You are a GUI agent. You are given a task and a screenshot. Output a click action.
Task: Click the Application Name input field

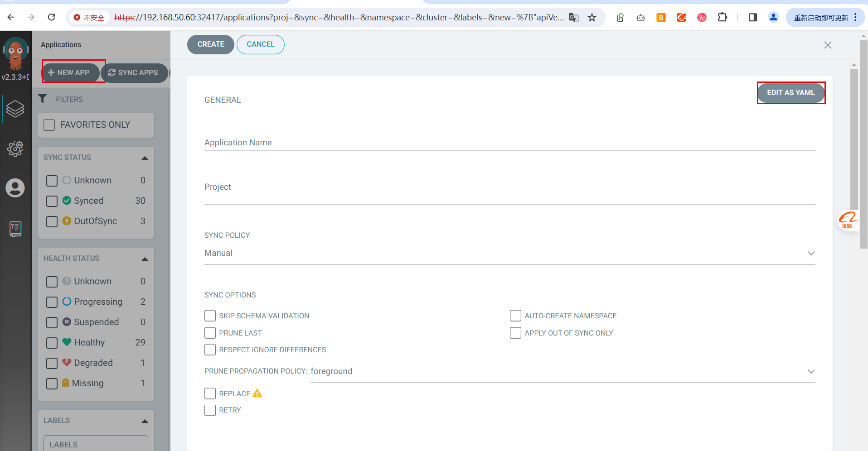pos(509,143)
